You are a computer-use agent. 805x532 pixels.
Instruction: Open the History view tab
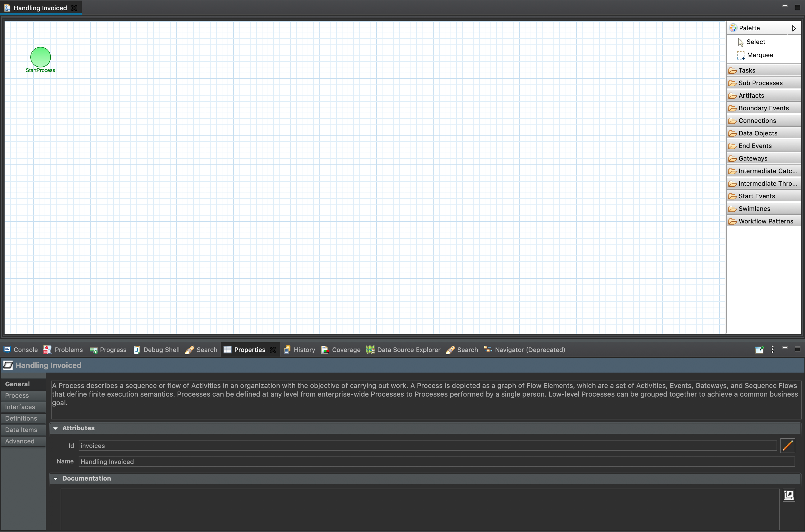pos(299,349)
